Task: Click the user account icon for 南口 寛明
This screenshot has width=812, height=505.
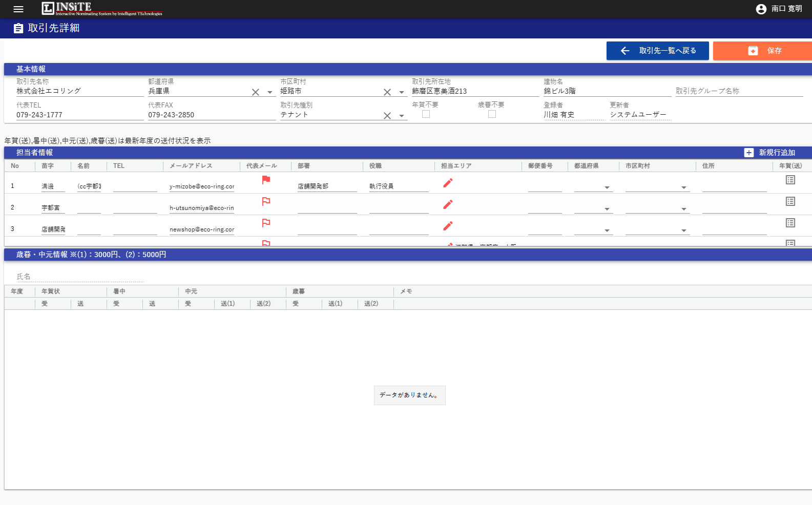Action: point(761,9)
